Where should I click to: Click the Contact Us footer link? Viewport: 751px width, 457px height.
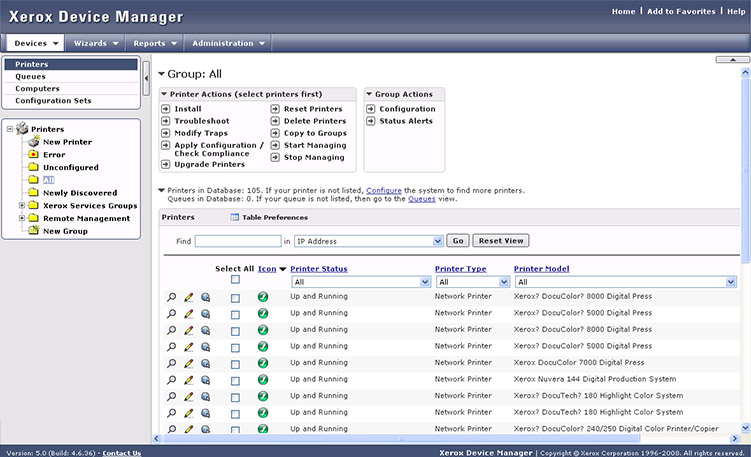[x=122, y=453]
